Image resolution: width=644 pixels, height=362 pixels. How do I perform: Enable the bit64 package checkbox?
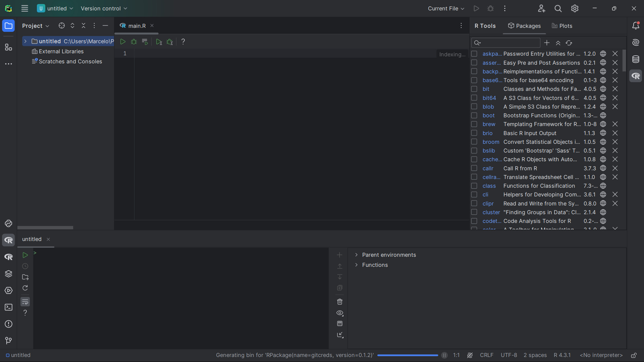click(x=475, y=98)
